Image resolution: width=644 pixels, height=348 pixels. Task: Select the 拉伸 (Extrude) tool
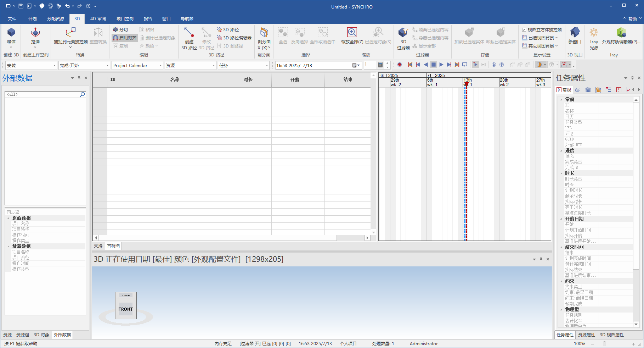coord(35,37)
